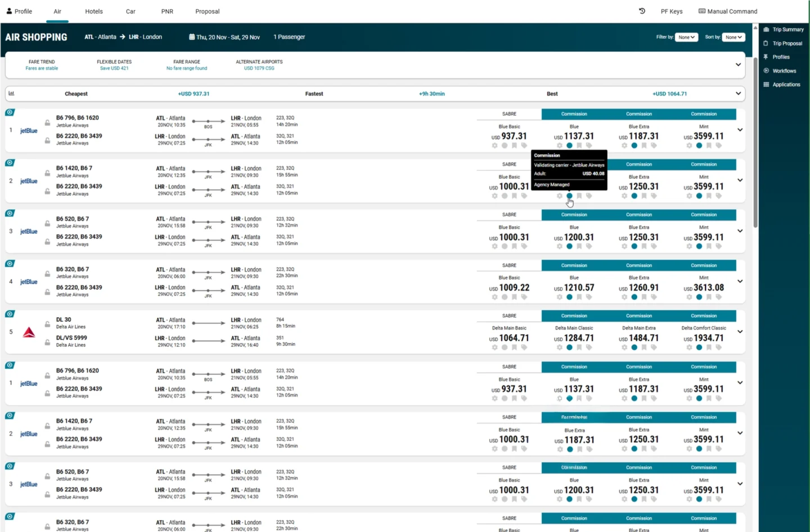Click the tag icon under Mint 3599.11 fare
Image resolution: width=810 pixels, height=532 pixels.
pos(719,146)
